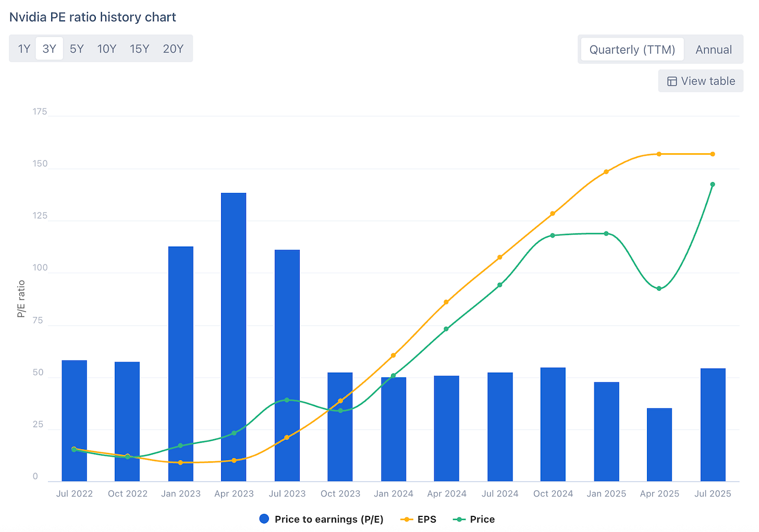Select the 3Y time range
The width and height of the screenshot is (759, 532).
50,49
